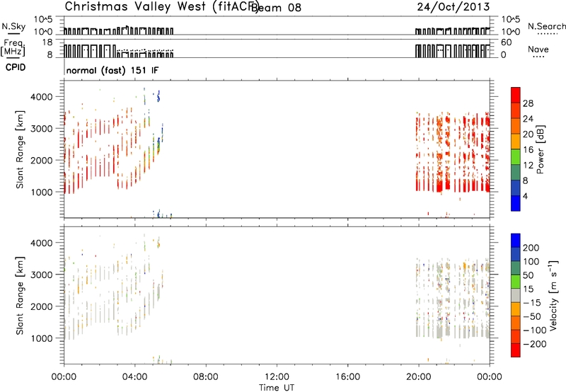The image size is (566, 392).
Task: Click the 50 tick on Velocity color bar
Action: click(528, 275)
